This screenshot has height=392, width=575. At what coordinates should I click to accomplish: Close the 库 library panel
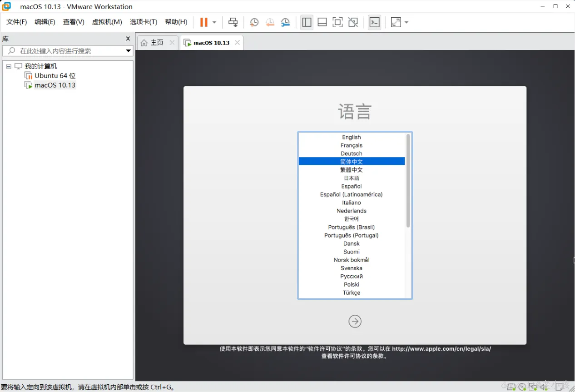(128, 39)
